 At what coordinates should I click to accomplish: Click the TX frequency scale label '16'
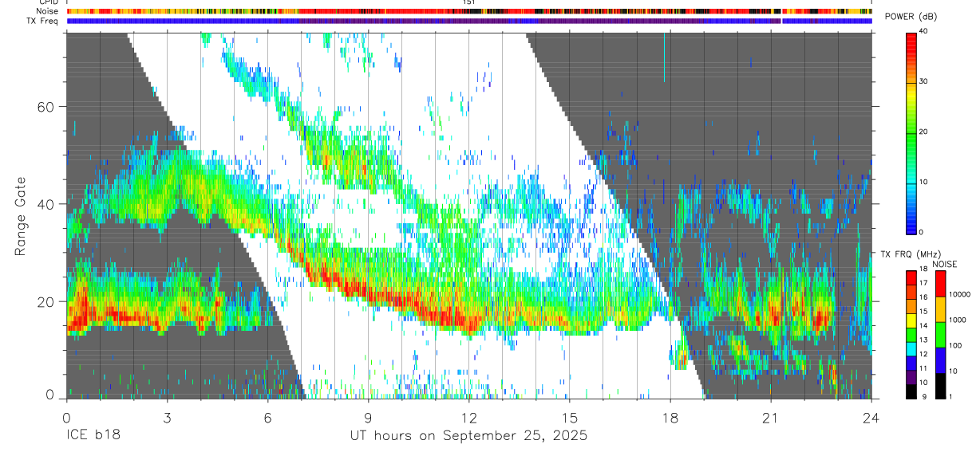click(924, 297)
